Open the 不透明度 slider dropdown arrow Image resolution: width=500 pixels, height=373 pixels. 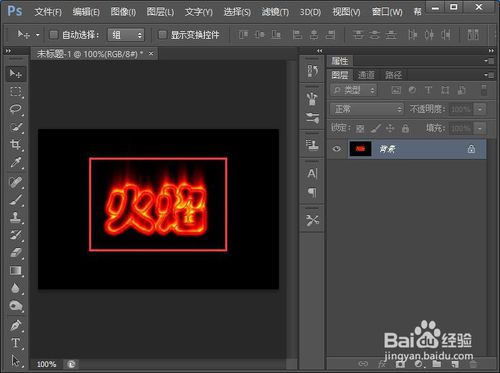tap(480, 109)
